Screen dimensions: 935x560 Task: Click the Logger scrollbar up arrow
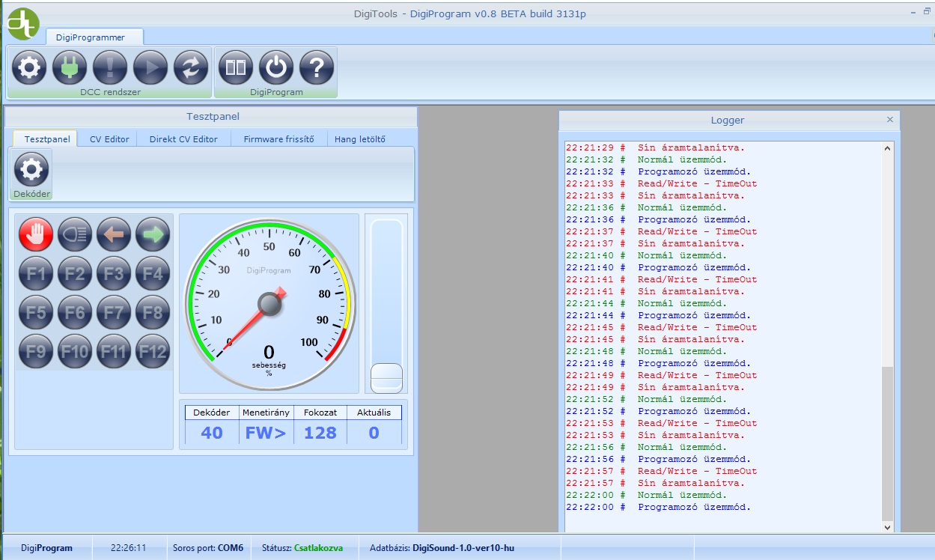click(889, 148)
